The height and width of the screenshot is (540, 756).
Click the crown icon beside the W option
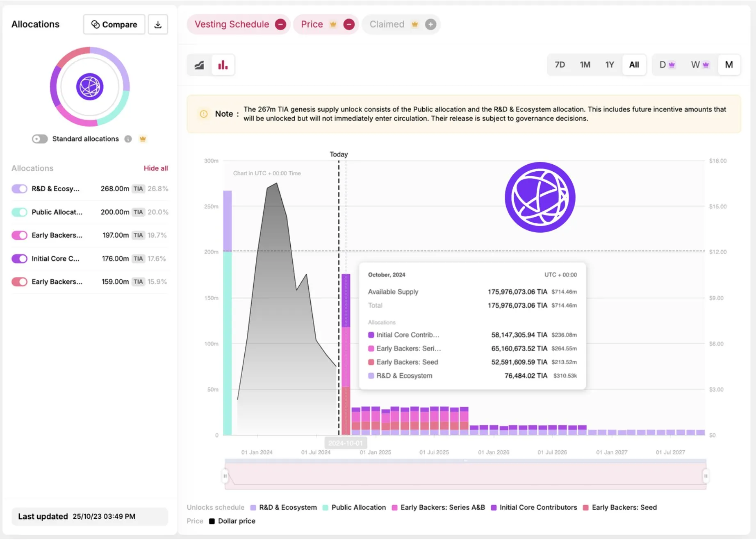click(706, 65)
